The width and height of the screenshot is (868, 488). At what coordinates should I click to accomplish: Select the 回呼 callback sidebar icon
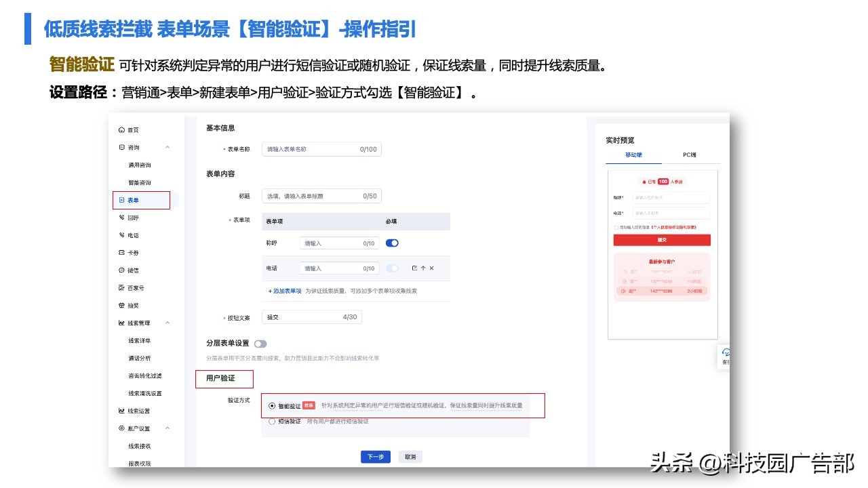click(x=129, y=218)
